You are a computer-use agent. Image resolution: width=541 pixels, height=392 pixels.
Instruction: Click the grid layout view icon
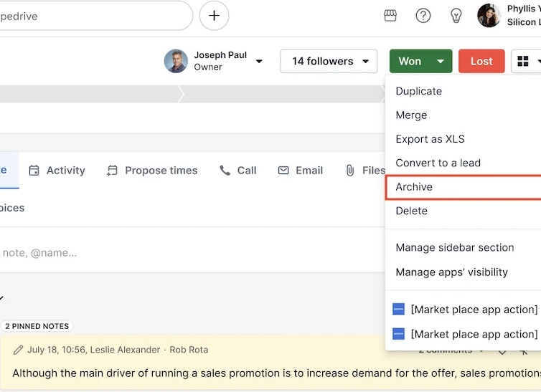523,62
